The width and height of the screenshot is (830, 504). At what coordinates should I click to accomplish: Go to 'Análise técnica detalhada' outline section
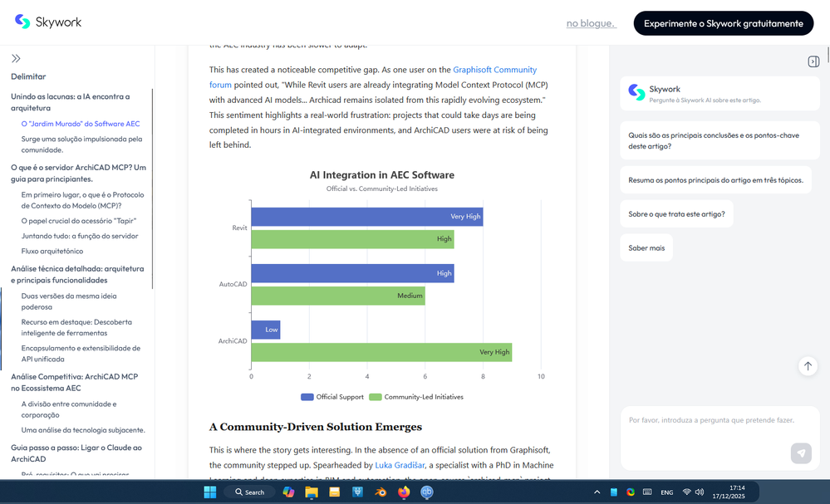click(77, 275)
